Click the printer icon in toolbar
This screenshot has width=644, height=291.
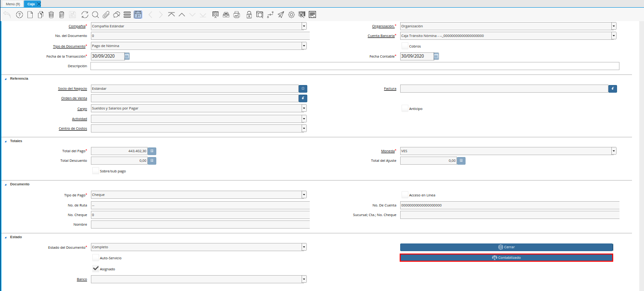(x=237, y=15)
